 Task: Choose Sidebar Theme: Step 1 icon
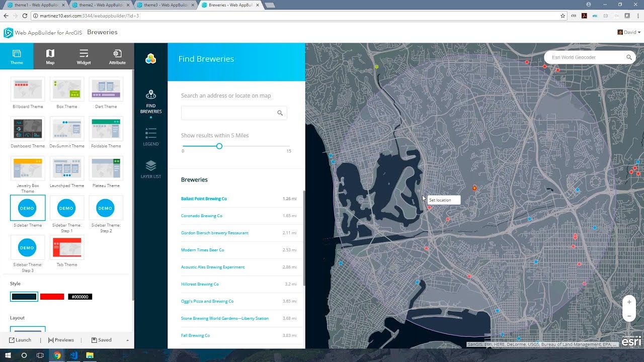67,208
